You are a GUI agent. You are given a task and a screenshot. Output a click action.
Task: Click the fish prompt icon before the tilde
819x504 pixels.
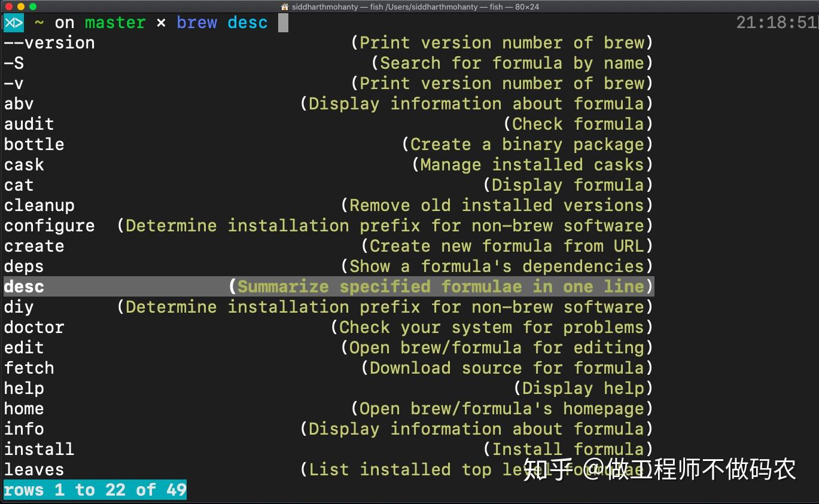(x=13, y=23)
